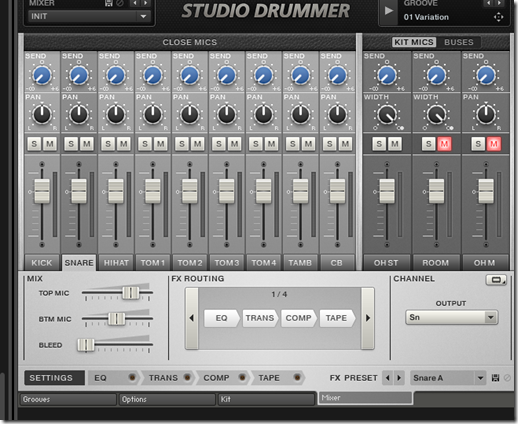Save the FX preset with the disk icon
The image size is (518, 424).
495,378
